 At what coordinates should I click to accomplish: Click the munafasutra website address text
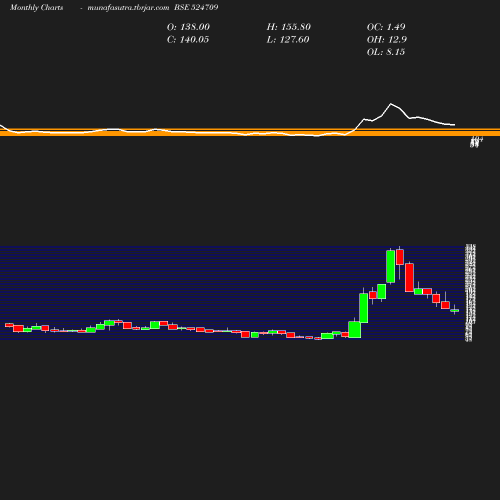(x=128, y=7)
